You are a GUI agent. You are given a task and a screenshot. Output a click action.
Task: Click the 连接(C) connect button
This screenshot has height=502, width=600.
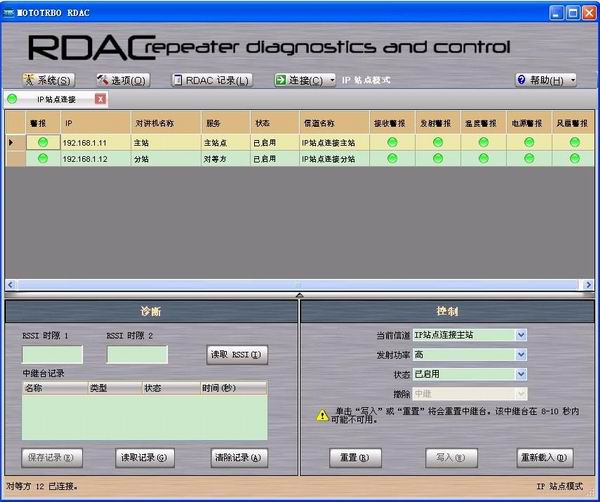tap(299, 80)
